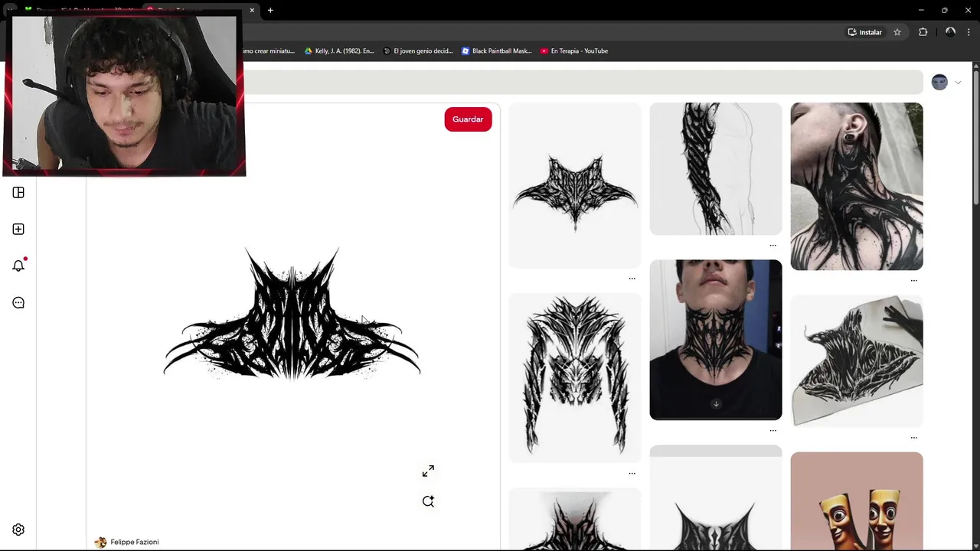Save the pin with Guardar button
The width and height of the screenshot is (980, 551).
coord(468,119)
